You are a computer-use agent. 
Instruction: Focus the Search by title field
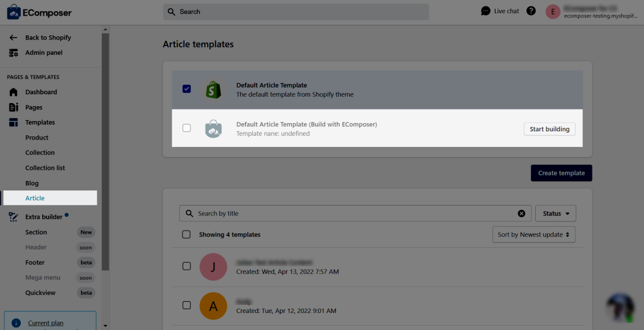[x=355, y=214]
